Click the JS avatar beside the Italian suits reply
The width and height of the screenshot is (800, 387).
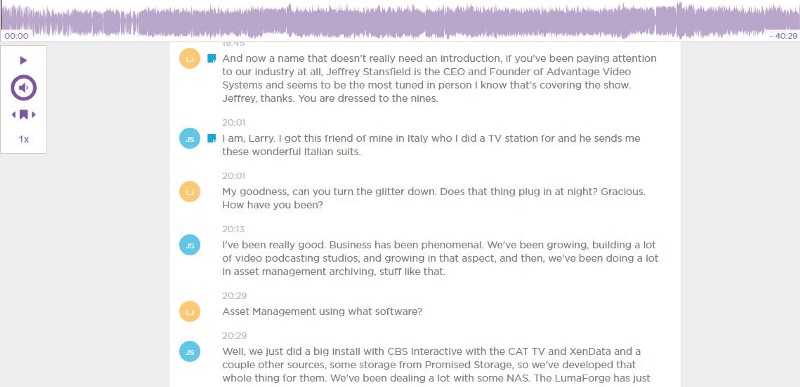[189, 139]
